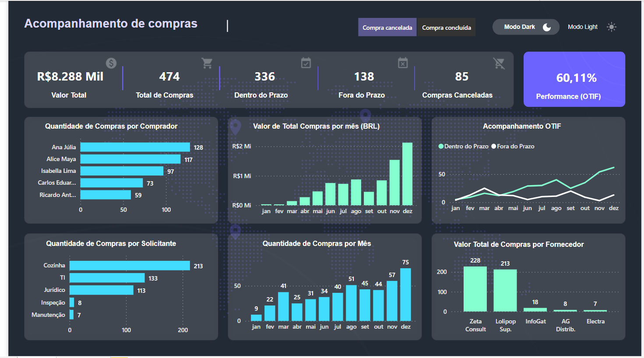This screenshot has width=644, height=358.
Task: Click the dollar coin icon on Valor Total
Action: coord(111,63)
